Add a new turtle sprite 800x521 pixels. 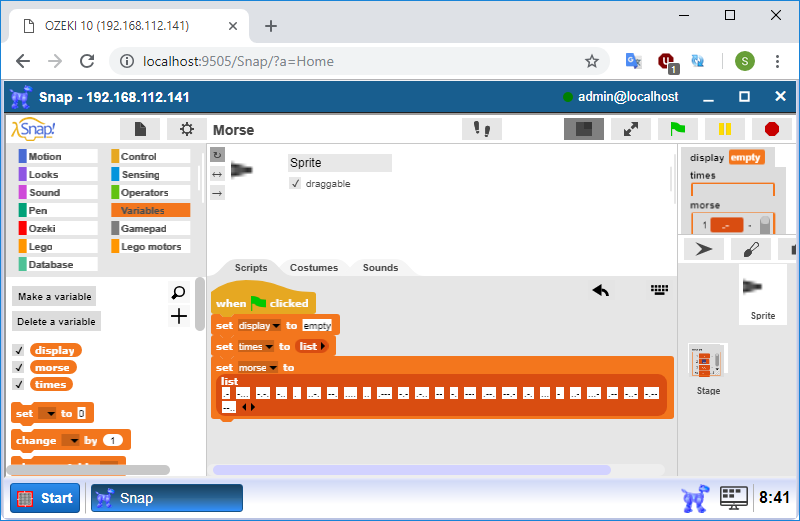(704, 249)
